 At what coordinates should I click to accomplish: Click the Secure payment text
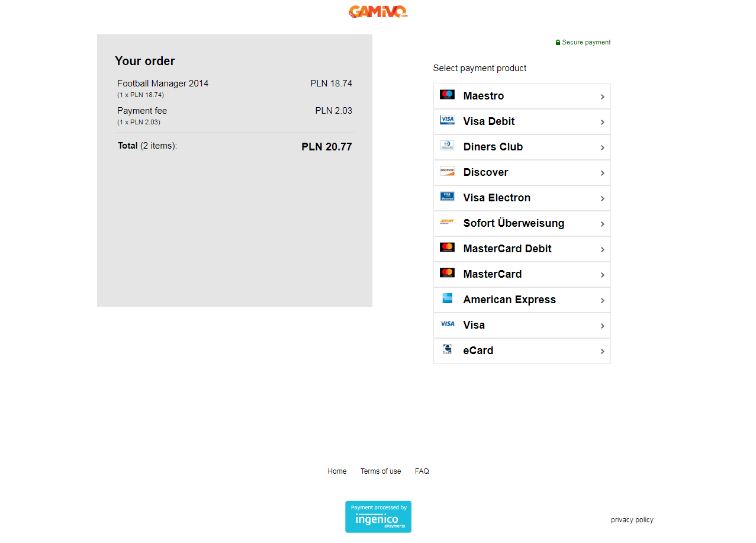point(586,43)
